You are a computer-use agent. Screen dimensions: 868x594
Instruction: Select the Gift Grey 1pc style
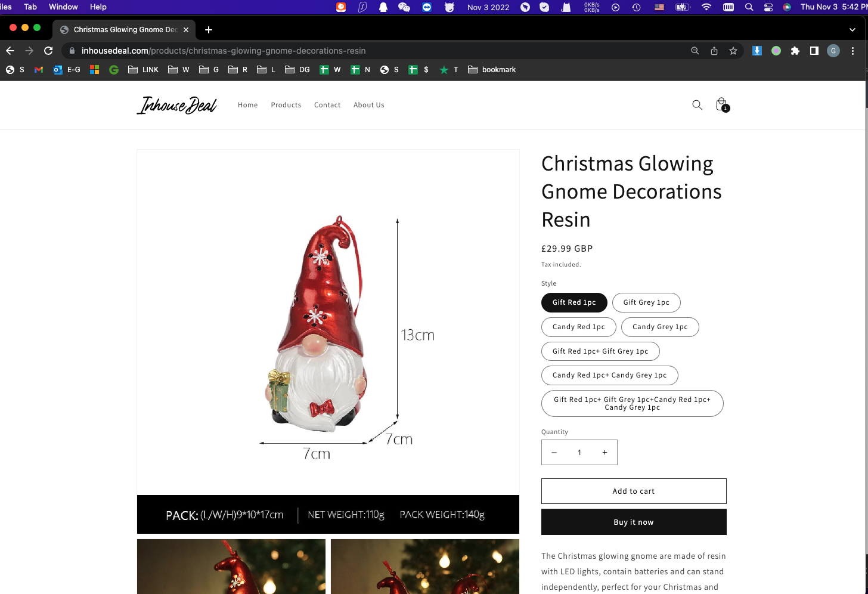click(x=646, y=302)
